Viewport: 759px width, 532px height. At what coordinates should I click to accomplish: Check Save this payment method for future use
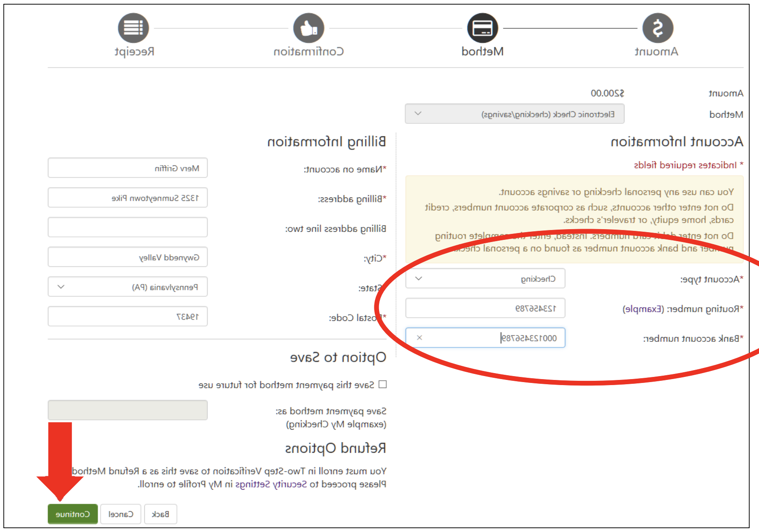pyautogui.click(x=382, y=384)
